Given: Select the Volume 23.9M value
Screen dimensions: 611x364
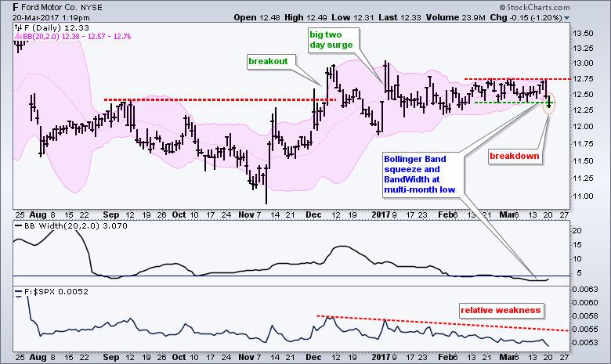Looking at the screenshot, I should coord(456,17).
